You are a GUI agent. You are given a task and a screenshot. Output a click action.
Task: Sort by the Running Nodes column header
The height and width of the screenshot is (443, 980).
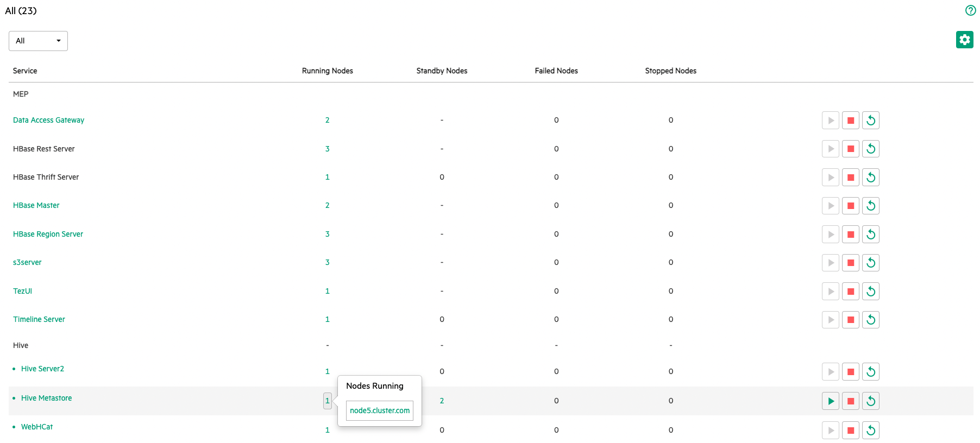pyautogui.click(x=327, y=71)
